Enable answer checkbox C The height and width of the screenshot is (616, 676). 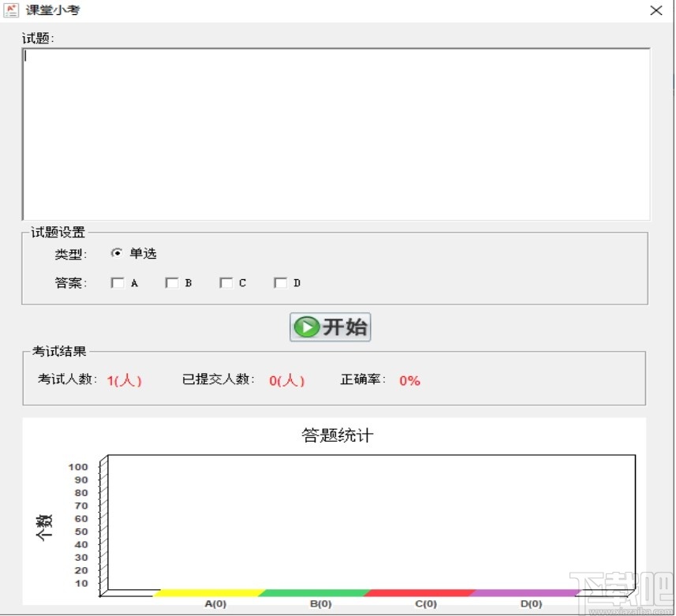click(x=226, y=282)
